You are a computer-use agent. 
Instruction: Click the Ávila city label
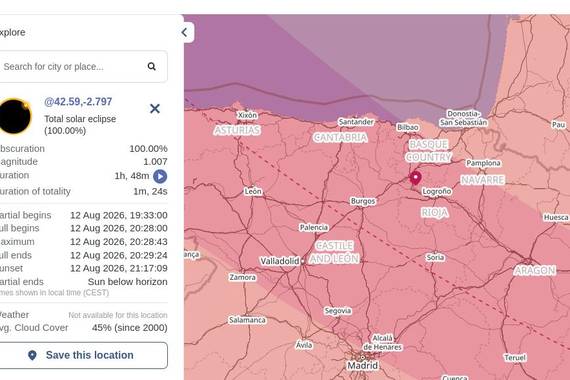304,345
